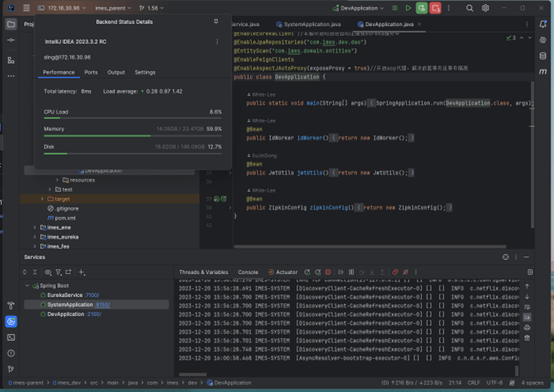Show more tool windows via ellipsis icon
The width and height of the screenshot is (554, 392).
tap(11, 76)
